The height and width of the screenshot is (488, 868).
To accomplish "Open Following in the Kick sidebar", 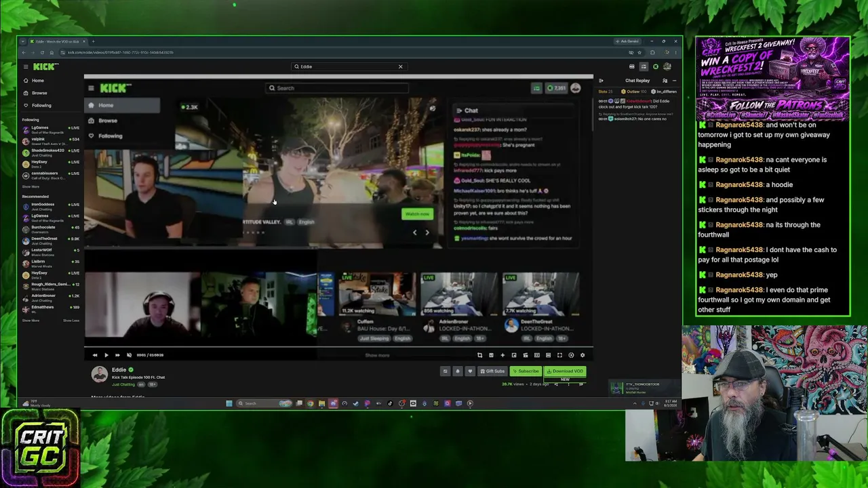I will tap(41, 105).
